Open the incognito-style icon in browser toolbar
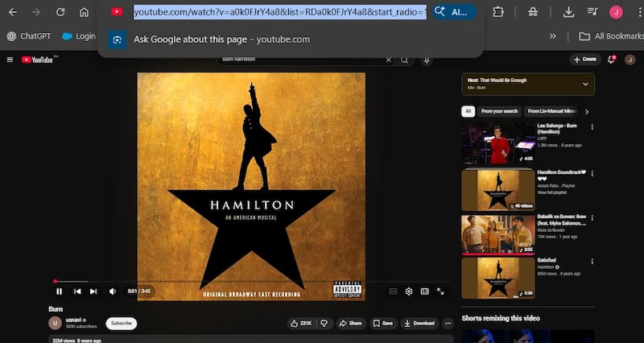This screenshot has height=343, width=644. (x=533, y=12)
